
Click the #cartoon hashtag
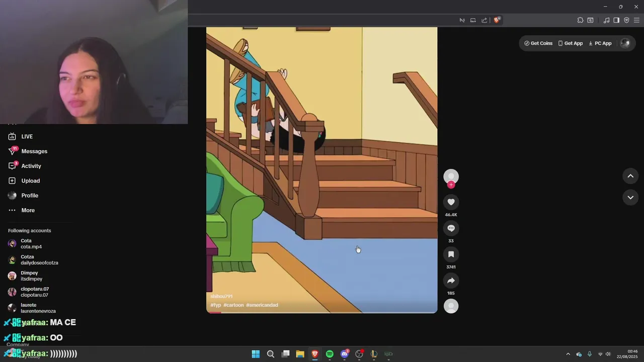tap(233, 305)
